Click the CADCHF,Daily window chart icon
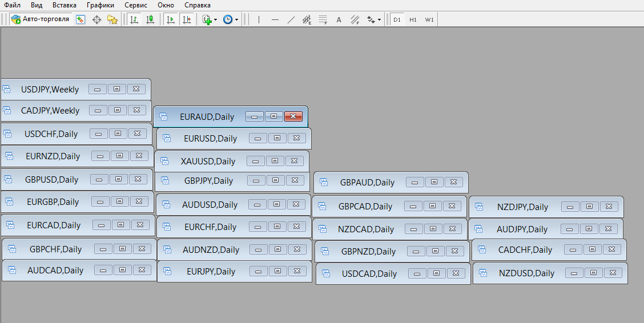The width and height of the screenshot is (644, 323). point(482,249)
